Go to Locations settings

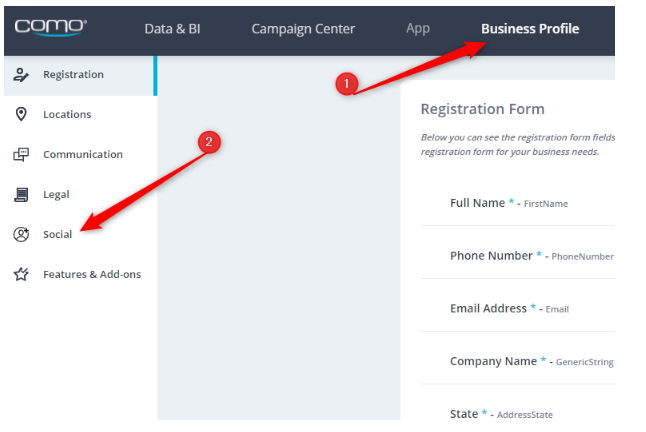point(67,114)
